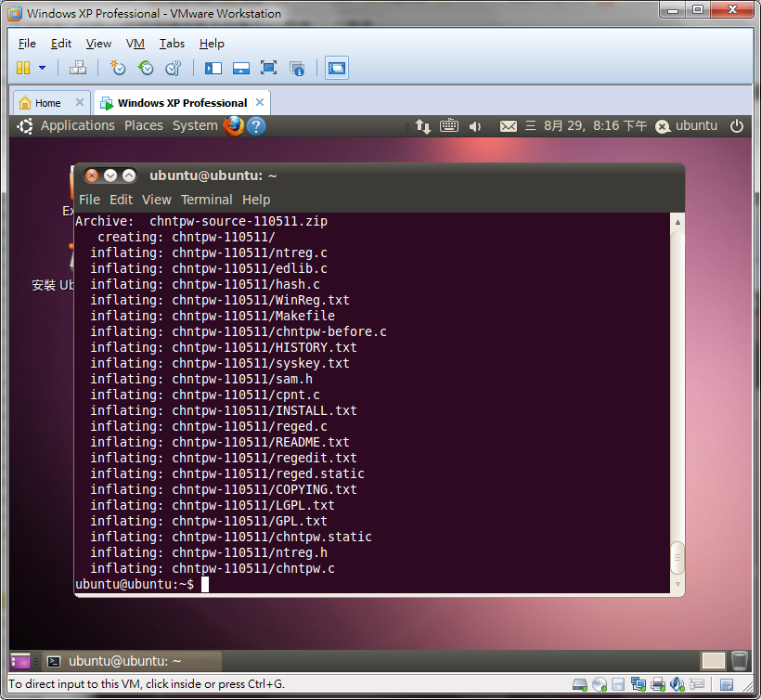This screenshot has width=761, height=700.
Task: Click the keyboard input method indicator
Action: pyautogui.click(x=449, y=125)
